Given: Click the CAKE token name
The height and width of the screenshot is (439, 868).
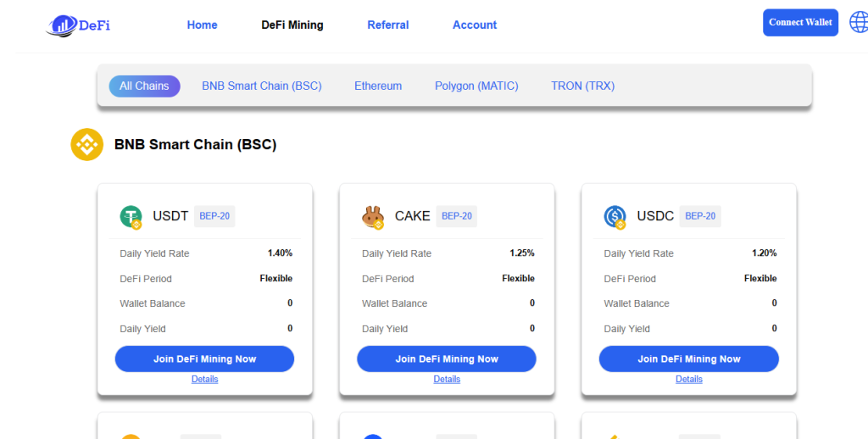Looking at the screenshot, I should coord(413,216).
